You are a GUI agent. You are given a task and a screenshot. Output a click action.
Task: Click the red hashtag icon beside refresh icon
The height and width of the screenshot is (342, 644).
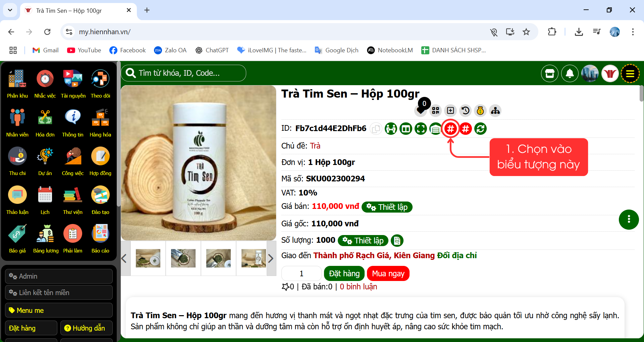pyautogui.click(x=466, y=129)
